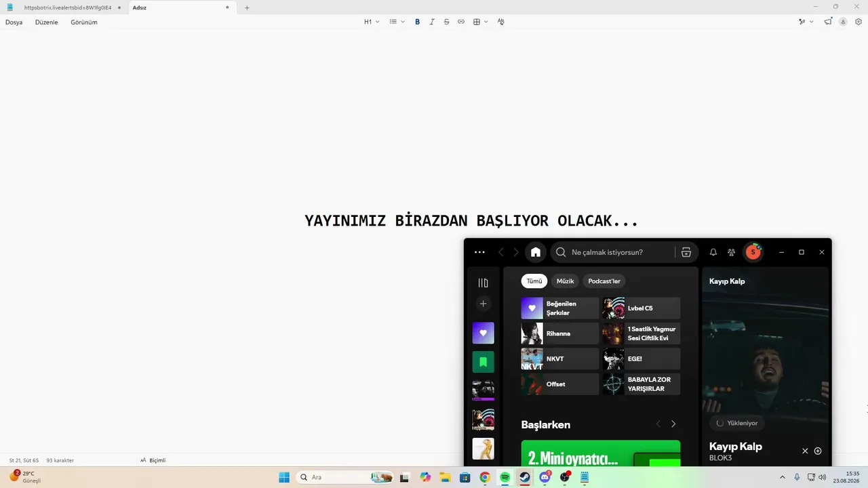Viewport: 868px width, 488px height.
Task: Open Windows Start menu
Action: 284,477
